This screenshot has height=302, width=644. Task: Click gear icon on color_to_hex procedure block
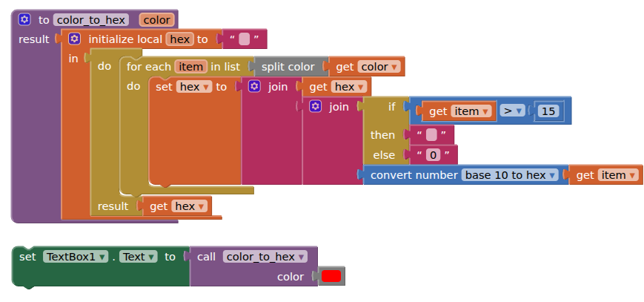(x=24, y=20)
